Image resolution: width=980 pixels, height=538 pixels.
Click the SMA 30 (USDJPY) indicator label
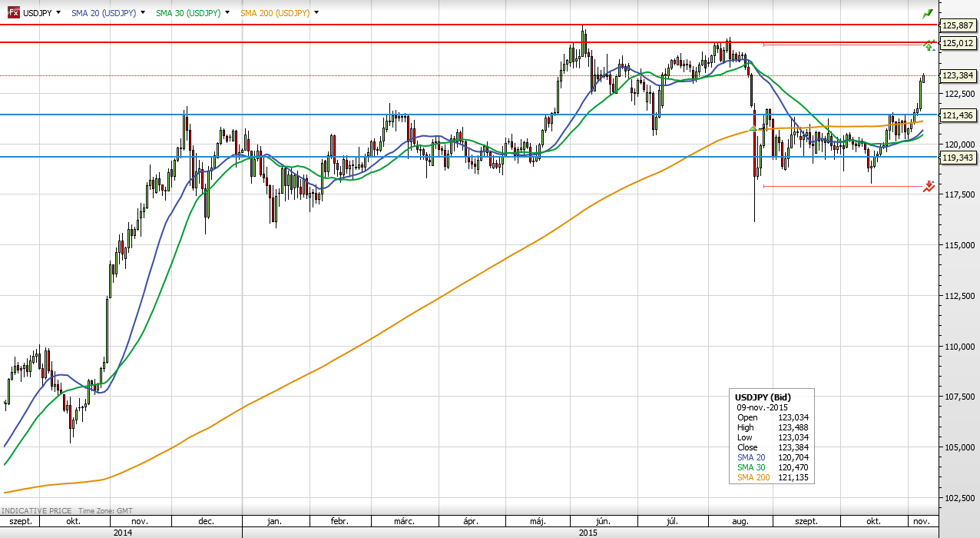coord(187,13)
